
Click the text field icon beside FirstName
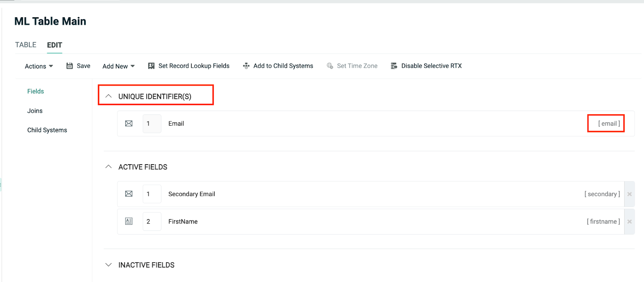point(129,221)
